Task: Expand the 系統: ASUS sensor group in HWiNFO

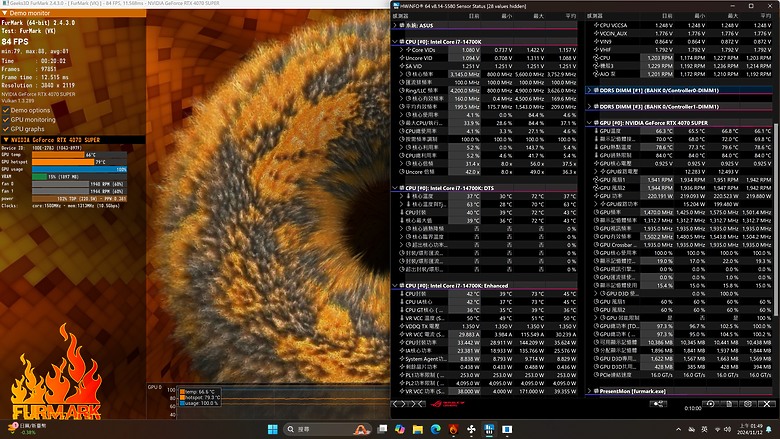Action: coord(395,25)
